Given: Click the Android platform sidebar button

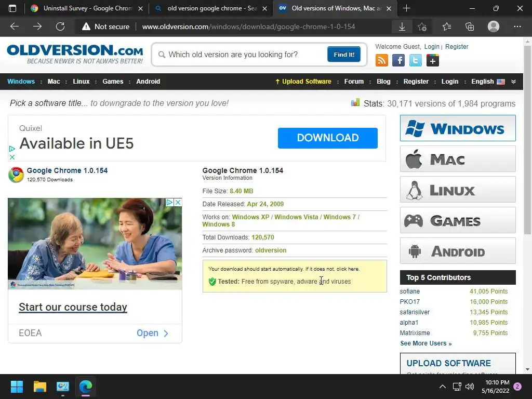Looking at the screenshot, I should [x=458, y=251].
